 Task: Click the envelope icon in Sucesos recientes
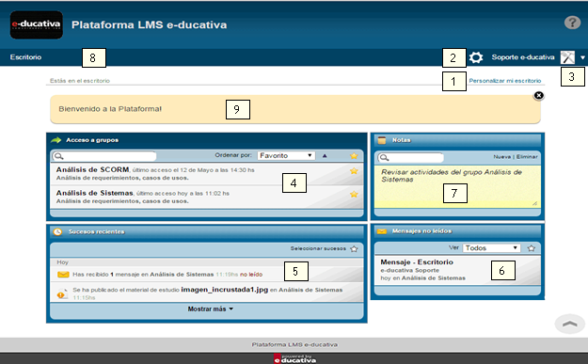pos(63,275)
